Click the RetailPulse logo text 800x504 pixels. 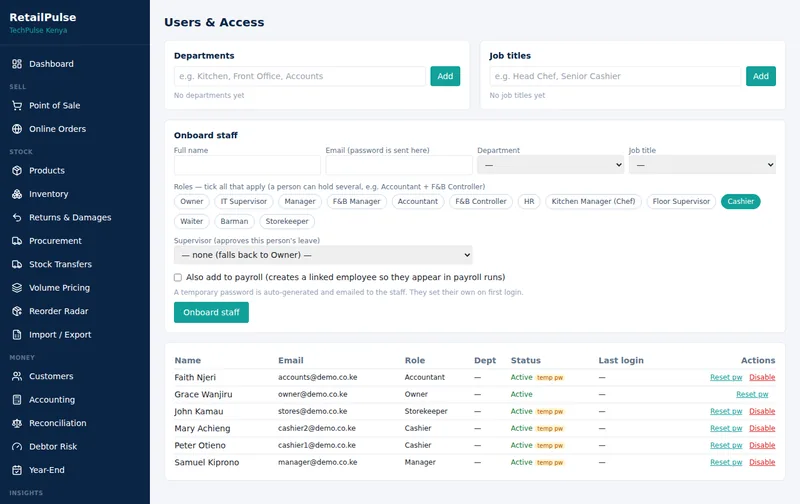click(43, 17)
